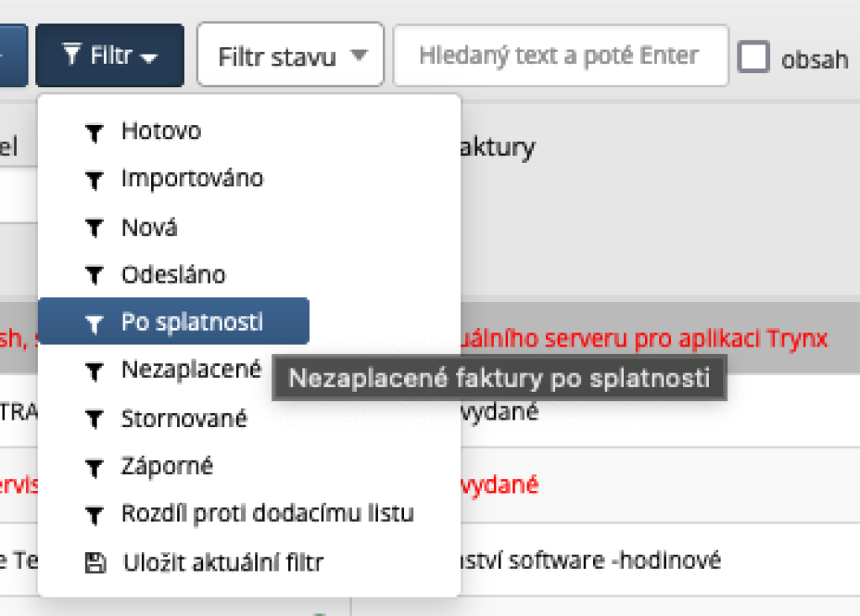Apply the Hotovo filter entry

coord(161,131)
